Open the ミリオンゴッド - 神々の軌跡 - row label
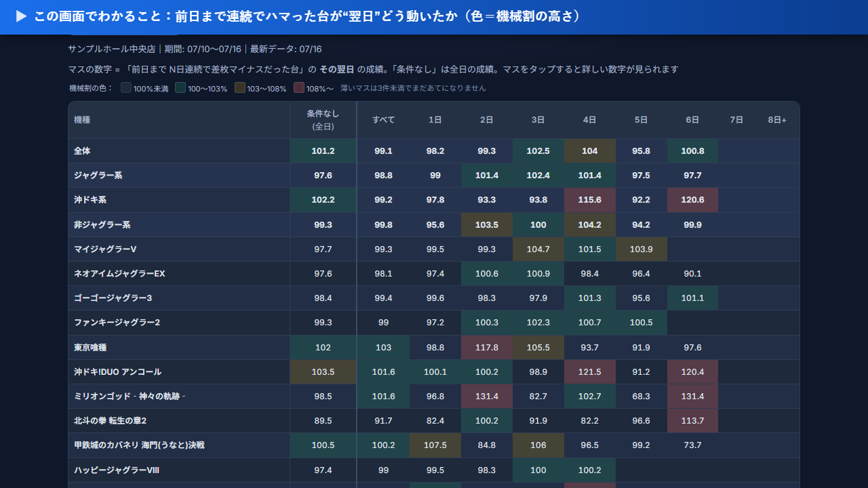The image size is (868, 488). pyautogui.click(x=179, y=396)
